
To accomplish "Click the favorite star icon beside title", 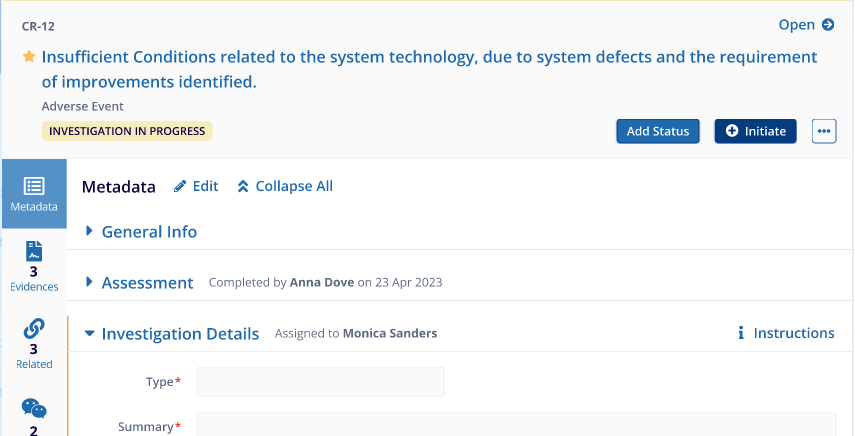I will coord(29,57).
